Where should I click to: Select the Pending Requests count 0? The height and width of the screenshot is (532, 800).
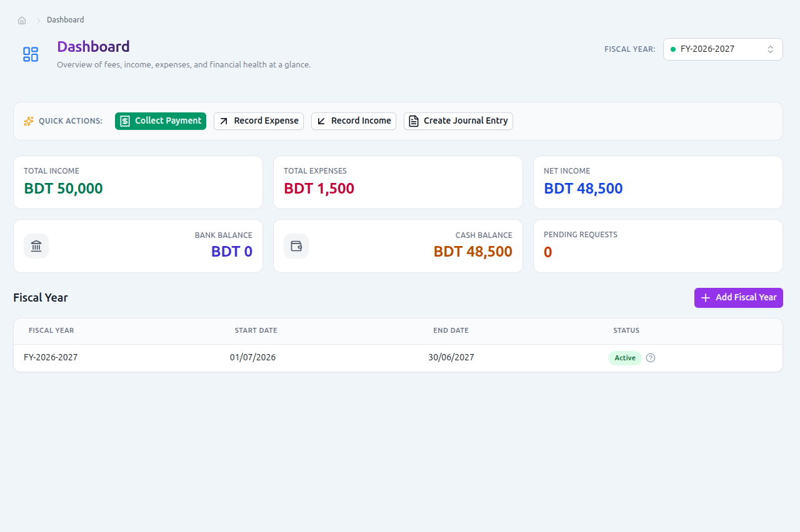click(x=548, y=252)
